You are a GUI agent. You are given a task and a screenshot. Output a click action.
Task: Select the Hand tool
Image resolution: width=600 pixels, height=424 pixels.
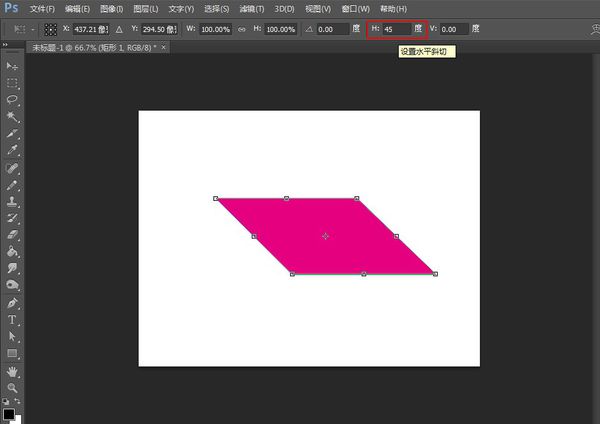click(x=13, y=370)
